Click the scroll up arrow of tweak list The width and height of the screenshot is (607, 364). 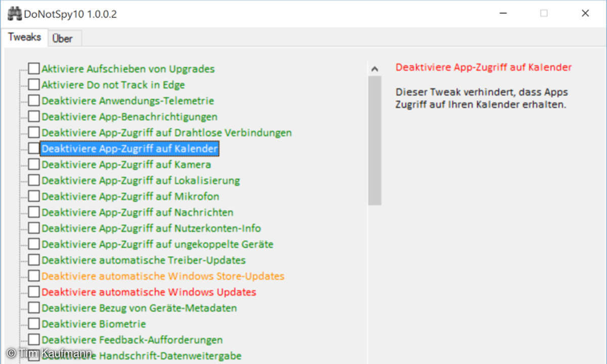click(x=375, y=69)
